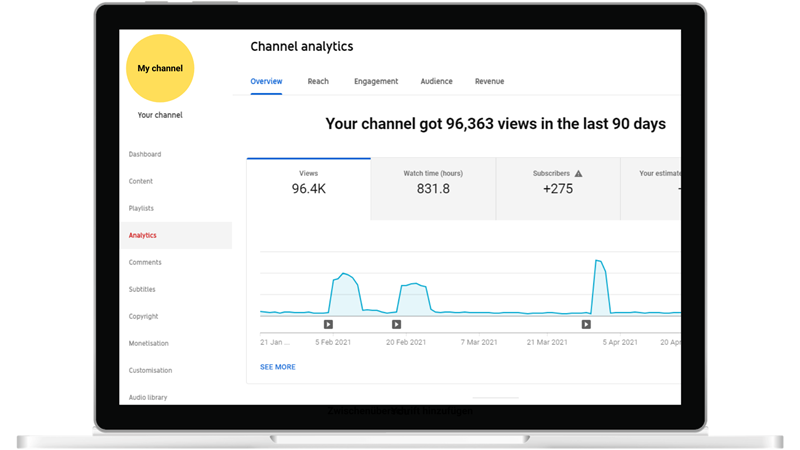Click the Subscribers warning triangle icon
The height and width of the screenshot is (450, 800).
(x=579, y=173)
